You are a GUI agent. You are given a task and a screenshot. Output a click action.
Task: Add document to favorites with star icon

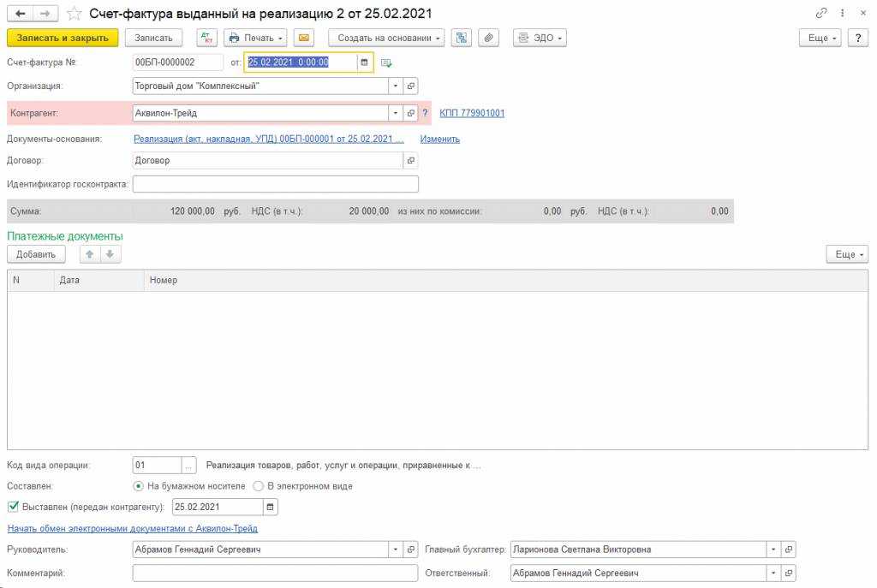[x=75, y=14]
